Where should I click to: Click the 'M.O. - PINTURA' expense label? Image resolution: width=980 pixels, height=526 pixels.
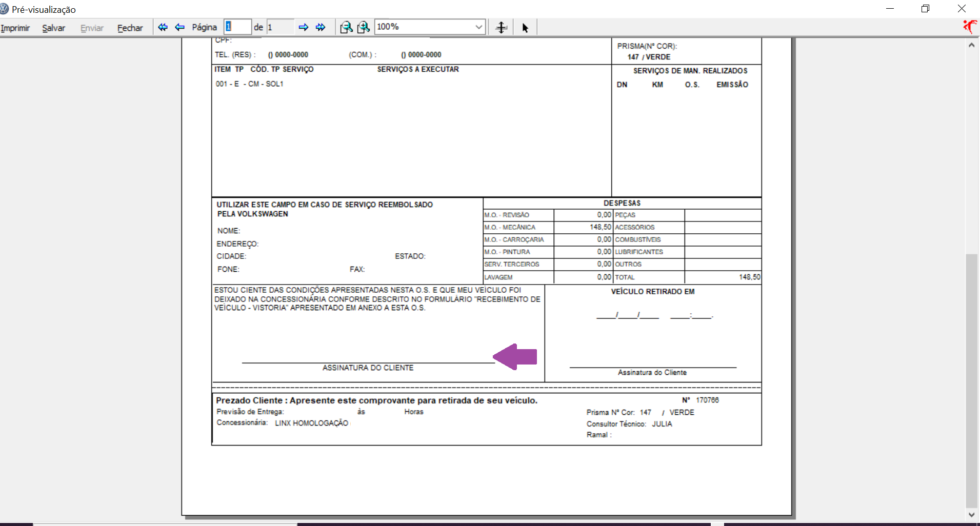pyautogui.click(x=507, y=252)
